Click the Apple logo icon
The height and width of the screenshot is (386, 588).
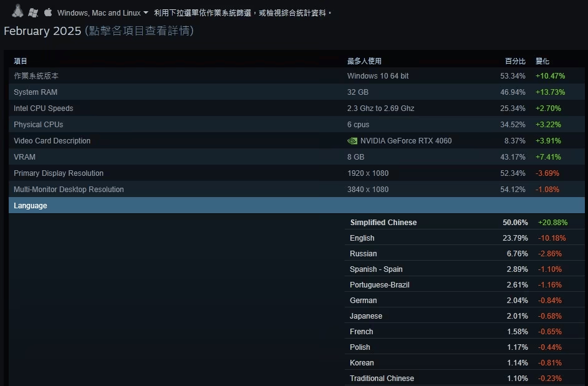(x=48, y=12)
